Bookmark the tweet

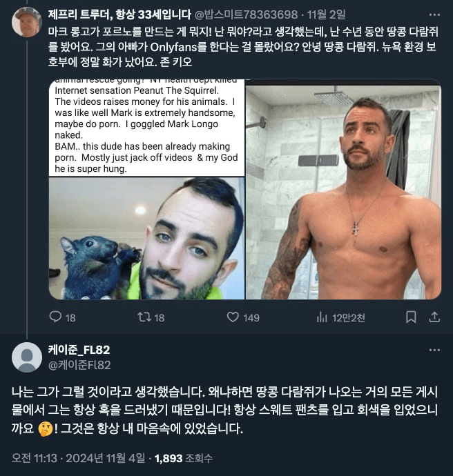(411, 317)
